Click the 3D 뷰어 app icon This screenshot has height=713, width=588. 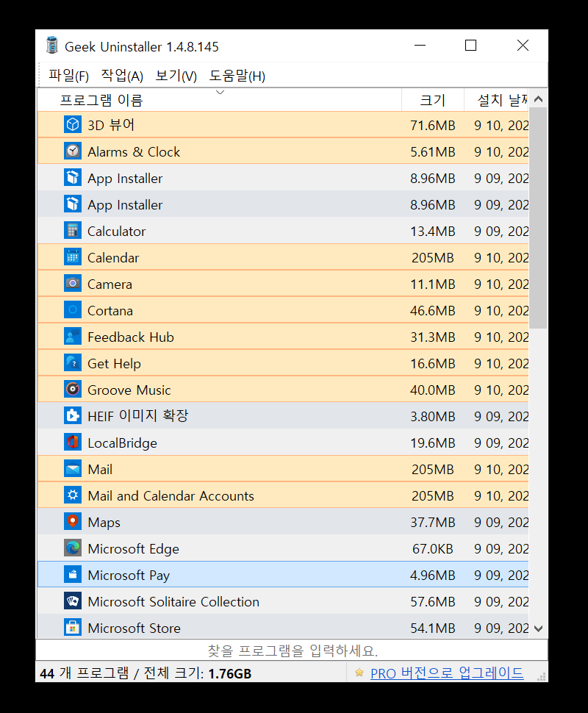tap(73, 125)
